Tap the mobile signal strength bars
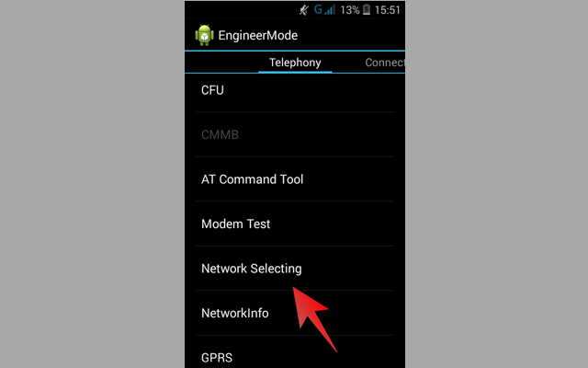This screenshot has width=588, height=368. click(x=330, y=10)
